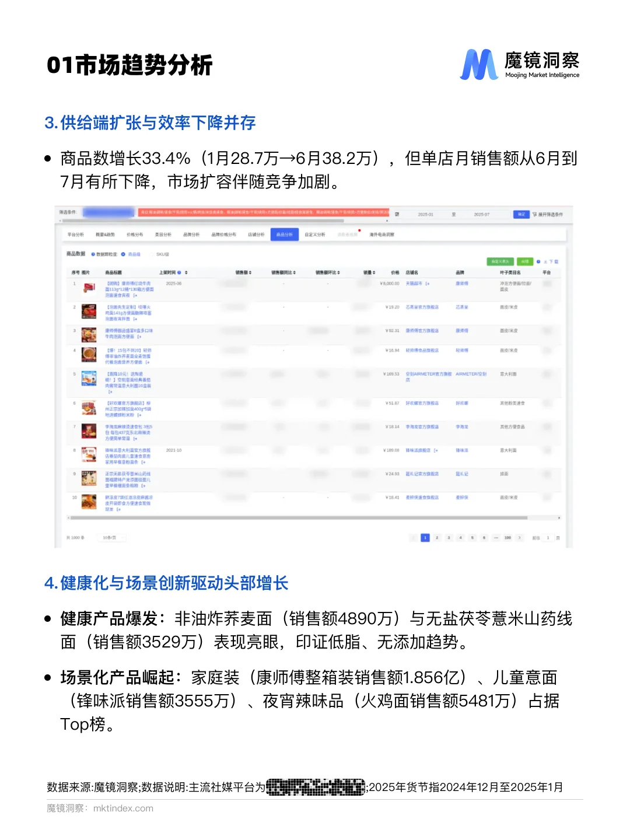Open the 自定义分析 tab
This screenshot has width=630, height=840.
[315, 235]
